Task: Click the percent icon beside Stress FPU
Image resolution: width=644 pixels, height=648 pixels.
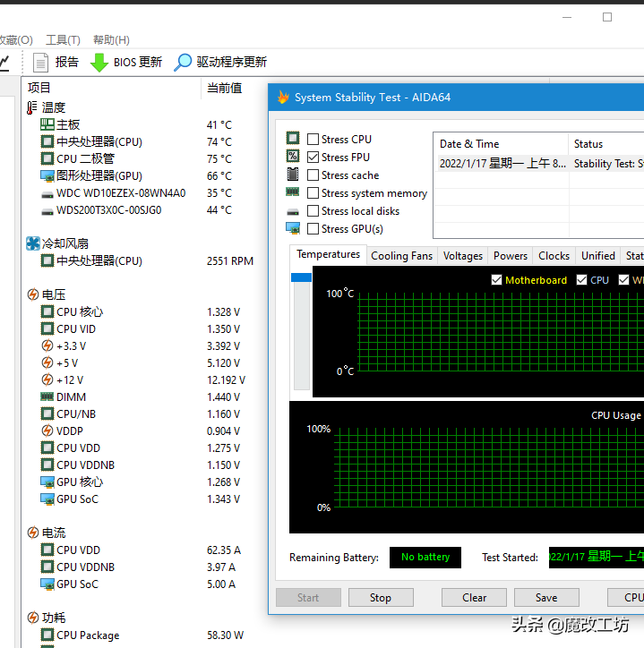Action: point(293,156)
